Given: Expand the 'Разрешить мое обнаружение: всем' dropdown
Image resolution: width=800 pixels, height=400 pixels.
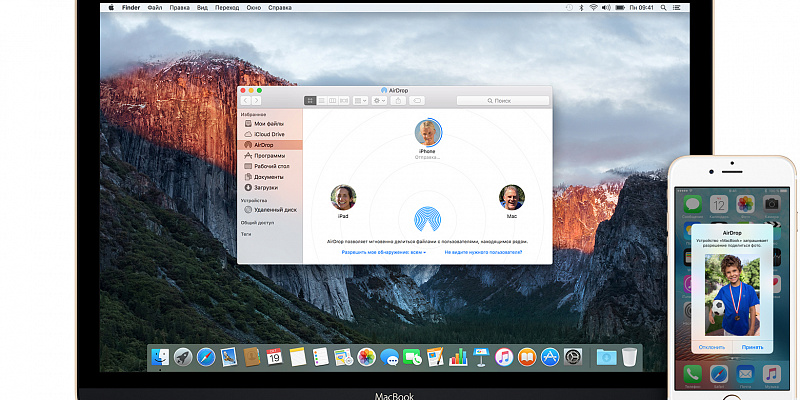Looking at the screenshot, I should pos(384,253).
